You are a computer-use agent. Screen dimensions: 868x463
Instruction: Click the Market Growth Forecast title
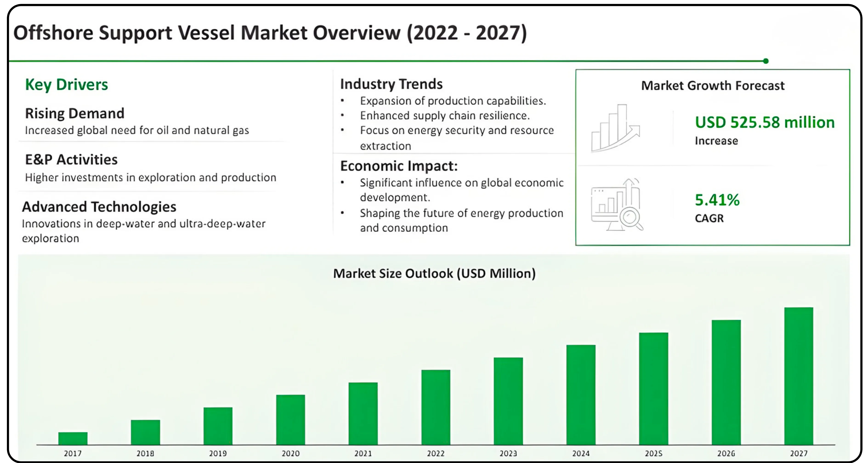(713, 86)
